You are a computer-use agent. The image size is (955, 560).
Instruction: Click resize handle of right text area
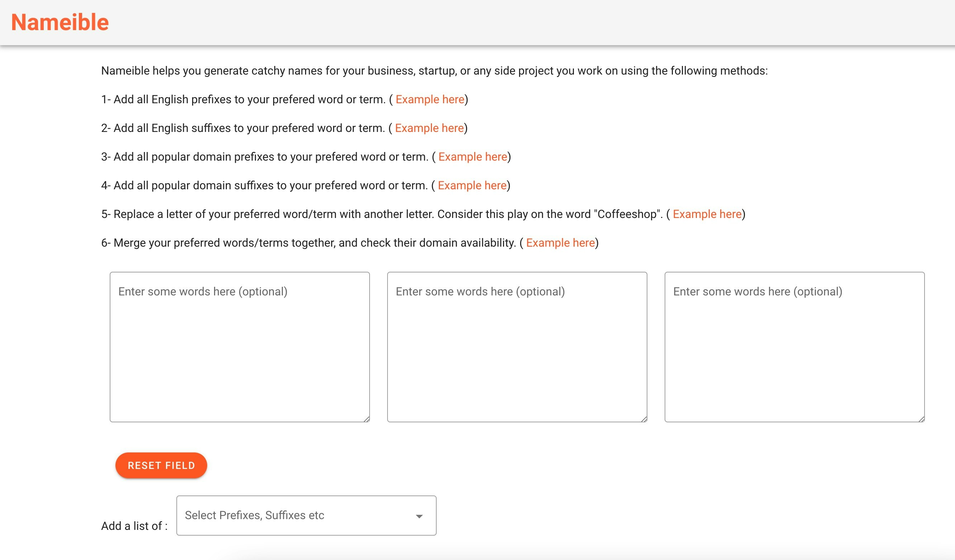pos(922,419)
